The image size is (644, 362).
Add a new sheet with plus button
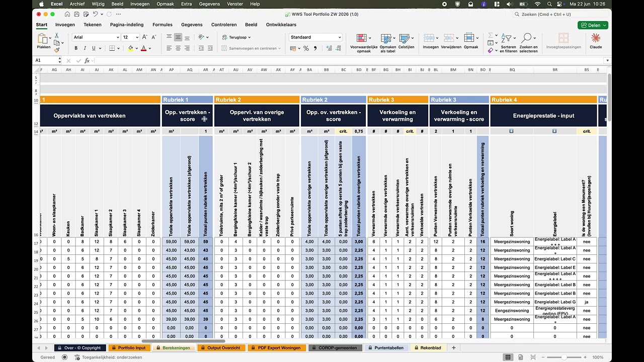453,348
